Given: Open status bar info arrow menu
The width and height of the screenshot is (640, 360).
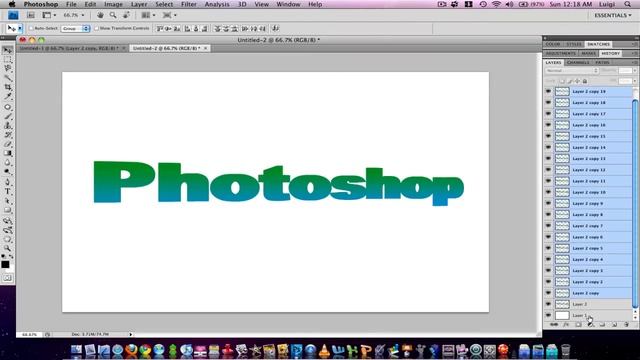Looking at the screenshot, I should [x=131, y=334].
